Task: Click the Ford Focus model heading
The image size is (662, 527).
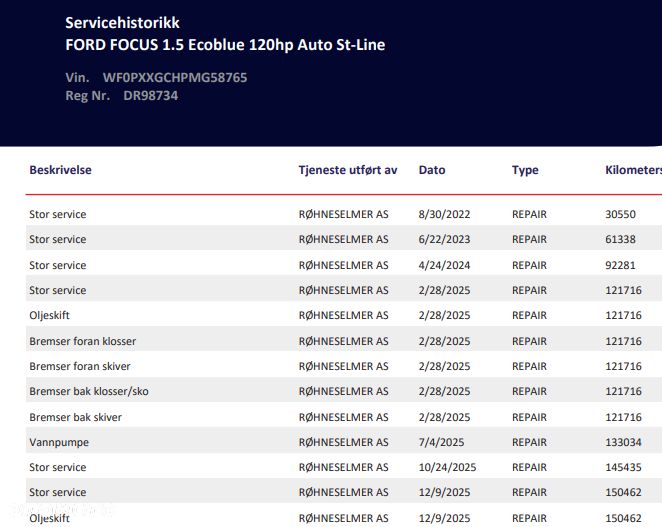Action: click(225, 44)
